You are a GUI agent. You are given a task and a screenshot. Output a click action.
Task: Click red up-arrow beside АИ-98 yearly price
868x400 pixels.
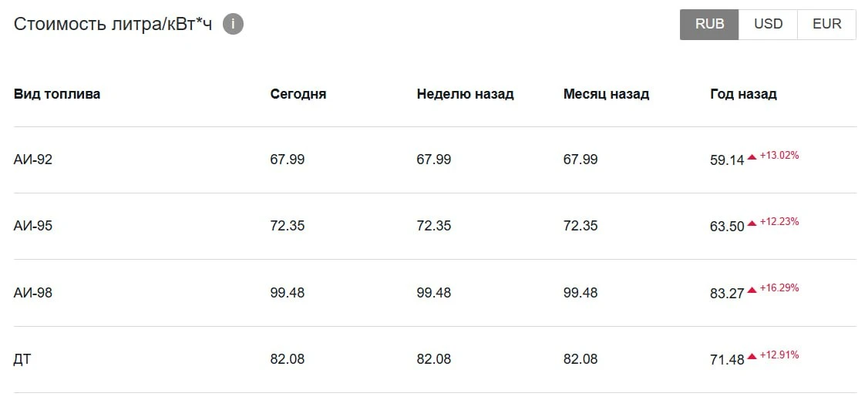pos(752,290)
